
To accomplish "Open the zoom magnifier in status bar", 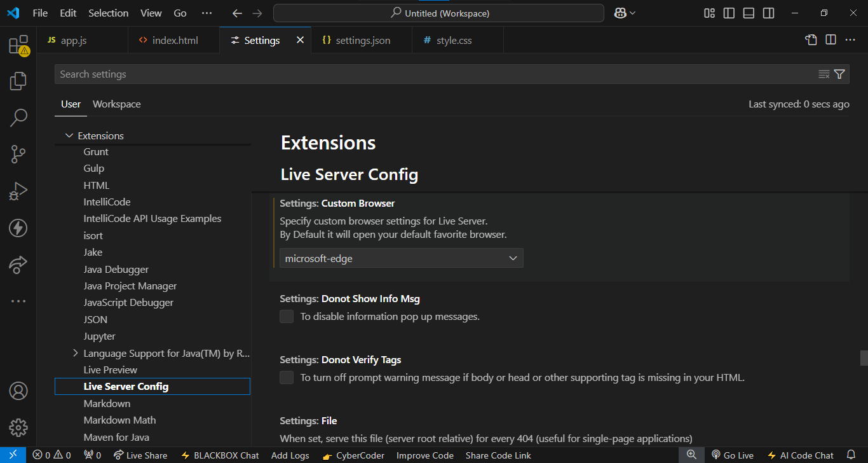I will (x=691, y=455).
